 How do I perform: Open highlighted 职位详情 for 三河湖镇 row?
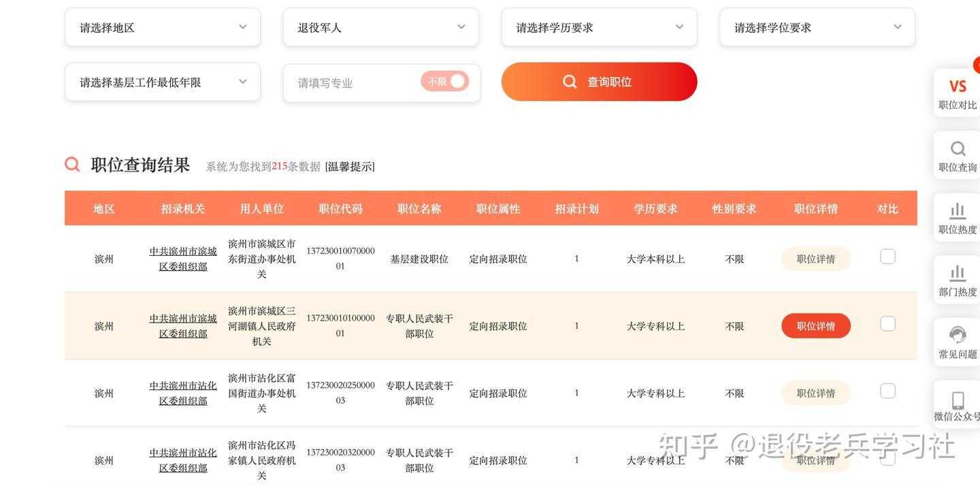(x=816, y=326)
